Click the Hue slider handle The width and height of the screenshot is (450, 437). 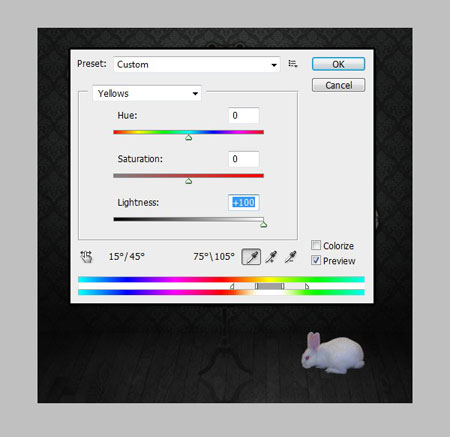189,137
